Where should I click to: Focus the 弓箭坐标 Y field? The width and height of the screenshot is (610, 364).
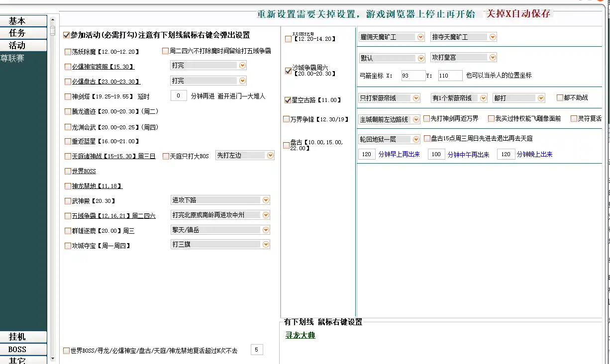[x=450, y=76]
